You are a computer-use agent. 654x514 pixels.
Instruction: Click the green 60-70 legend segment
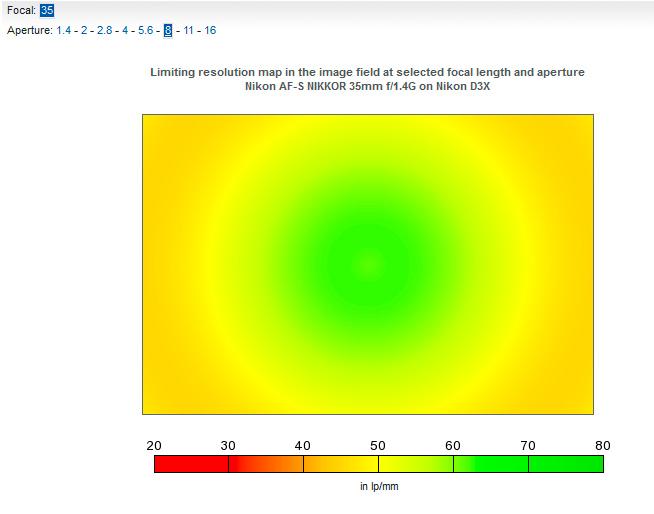pyautogui.click(x=491, y=464)
